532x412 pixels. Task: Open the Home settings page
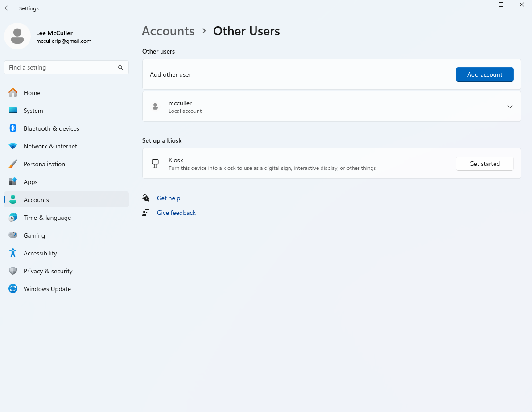pos(66,93)
